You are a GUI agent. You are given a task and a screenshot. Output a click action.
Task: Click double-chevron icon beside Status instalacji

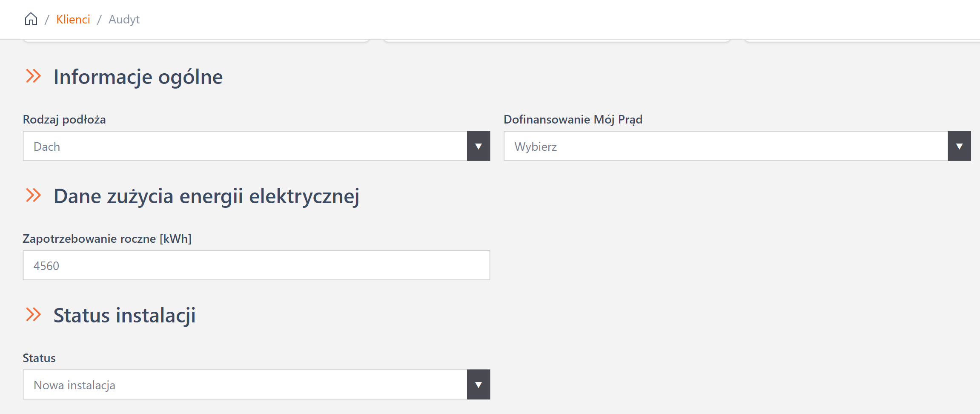[34, 315]
